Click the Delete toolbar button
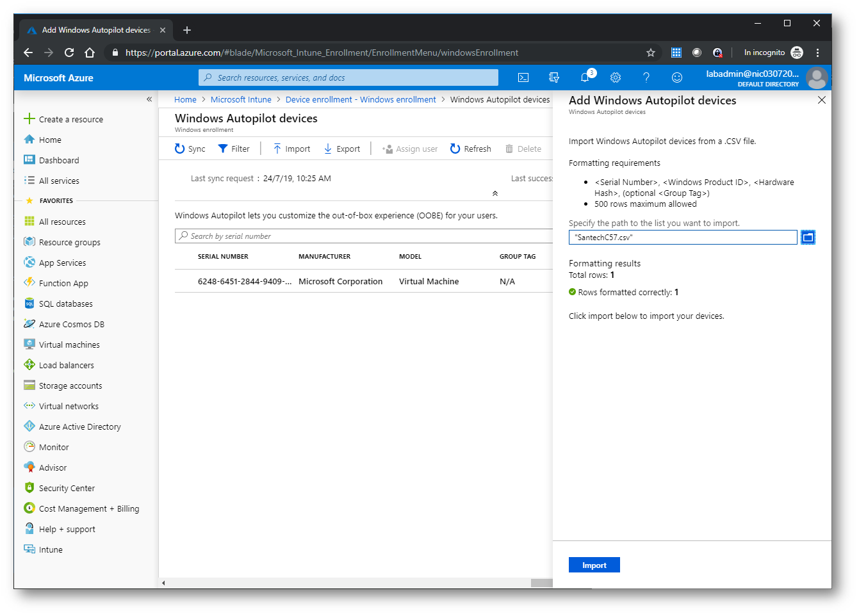The width and height of the screenshot is (859, 616). pos(523,149)
